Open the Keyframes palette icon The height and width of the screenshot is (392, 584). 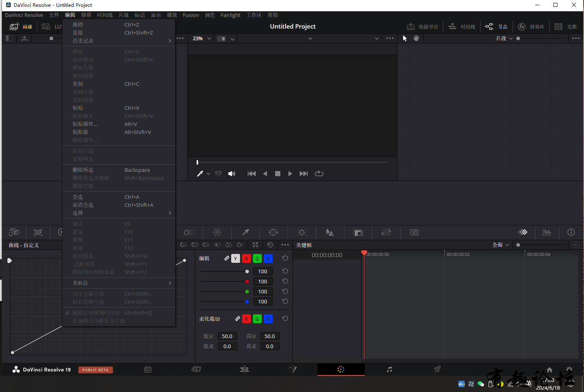click(x=523, y=232)
